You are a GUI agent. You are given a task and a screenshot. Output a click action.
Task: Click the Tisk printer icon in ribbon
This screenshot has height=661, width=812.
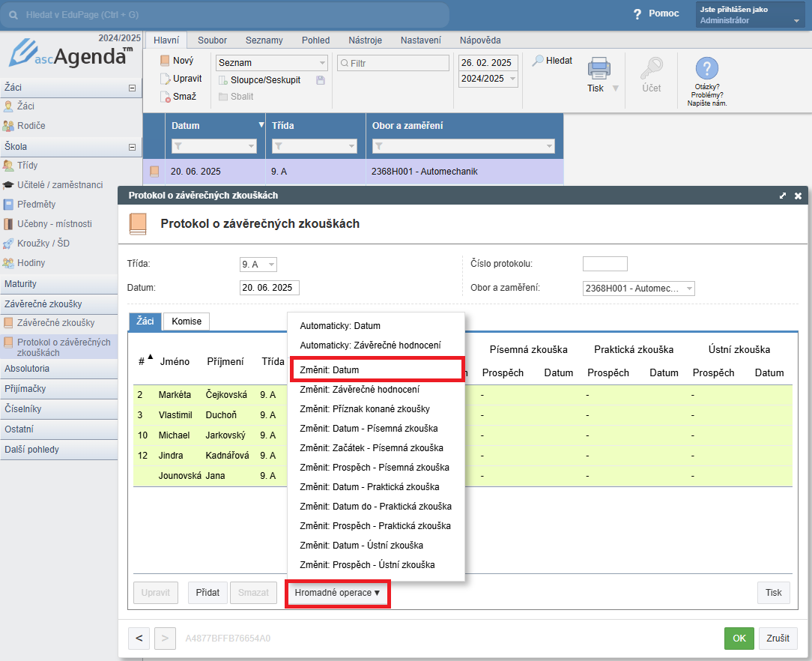coord(599,69)
